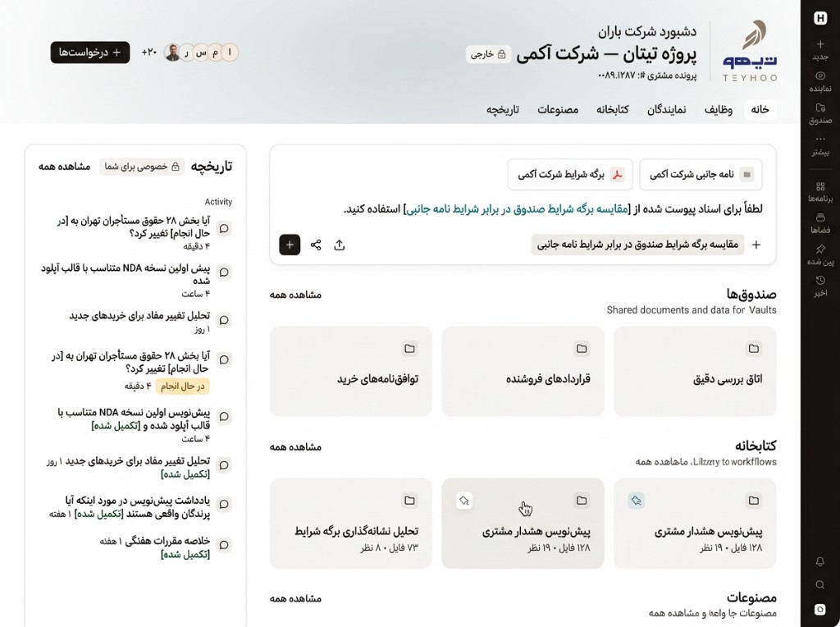Switch to مصنوعات tab
The height and width of the screenshot is (627, 840).
point(558,109)
